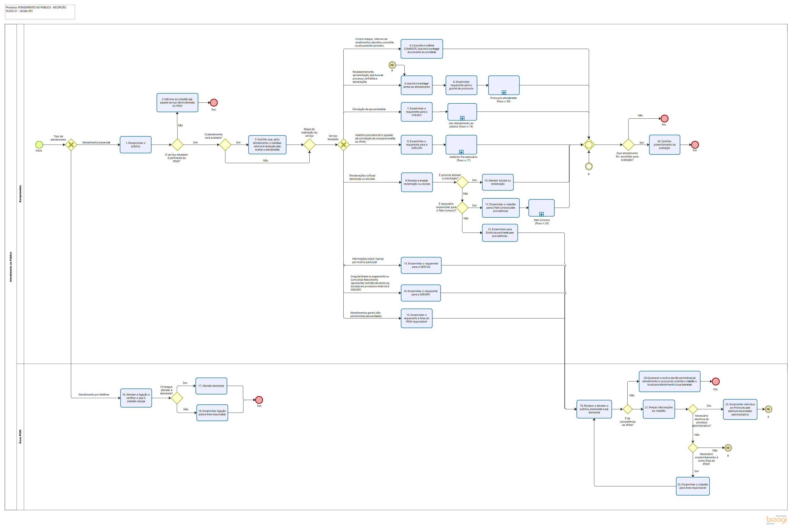
Task: Expand the Protocolo atendimento subprocess plus marker
Action: tap(504, 93)
